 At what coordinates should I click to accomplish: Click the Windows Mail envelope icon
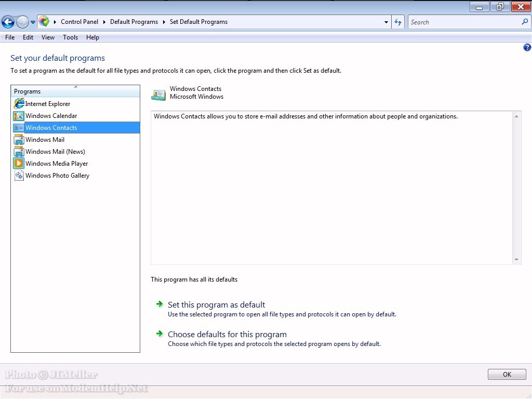coord(19,139)
